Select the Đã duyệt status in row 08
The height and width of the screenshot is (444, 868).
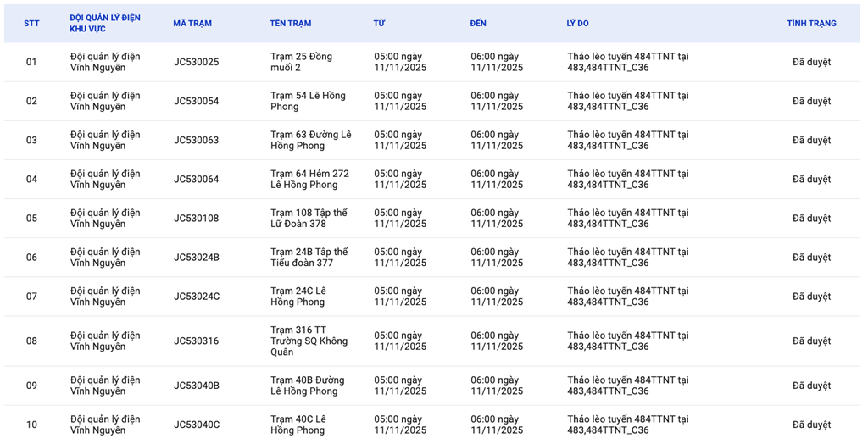tap(811, 341)
